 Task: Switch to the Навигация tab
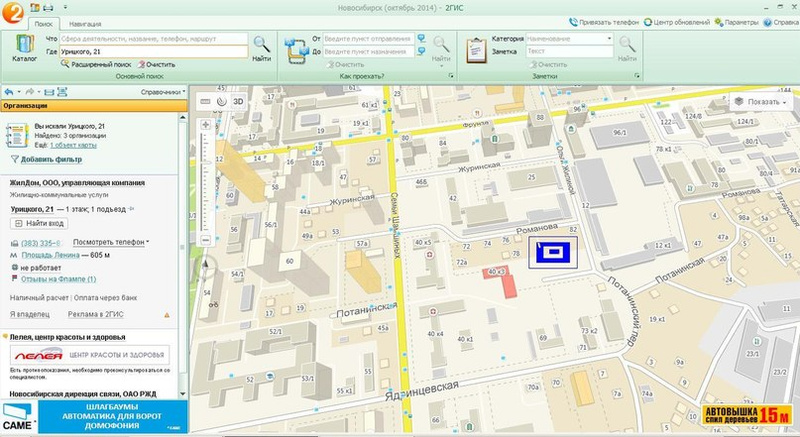(x=84, y=21)
